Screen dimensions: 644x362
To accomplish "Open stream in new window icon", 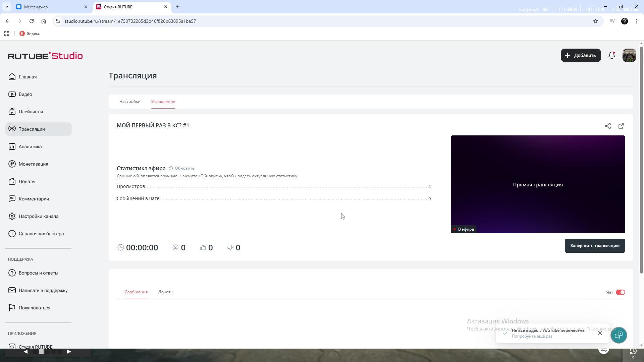I will click(x=621, y=126).
